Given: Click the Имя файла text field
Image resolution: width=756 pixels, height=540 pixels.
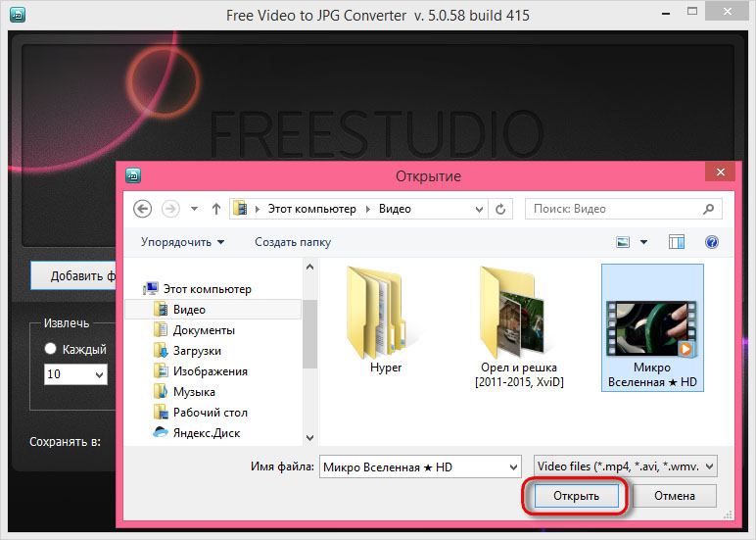Looking at the screenshot, I should point(413,466).
